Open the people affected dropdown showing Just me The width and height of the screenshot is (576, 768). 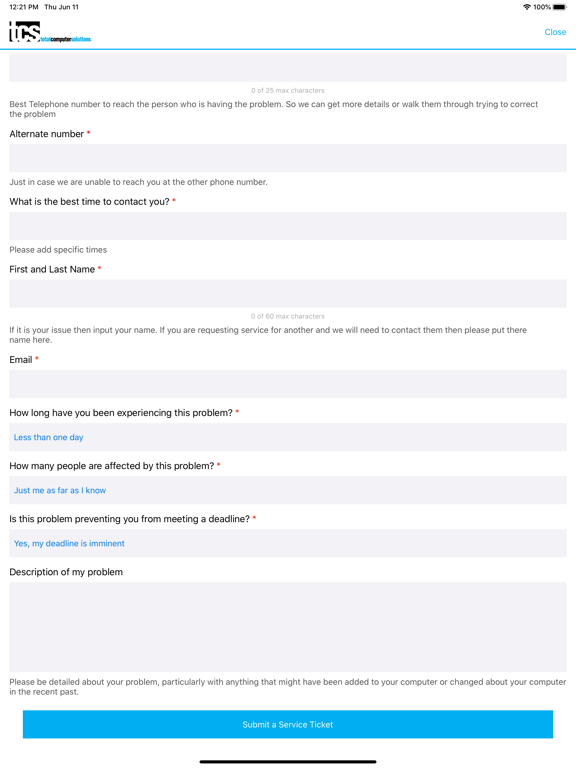click(288, 490)
